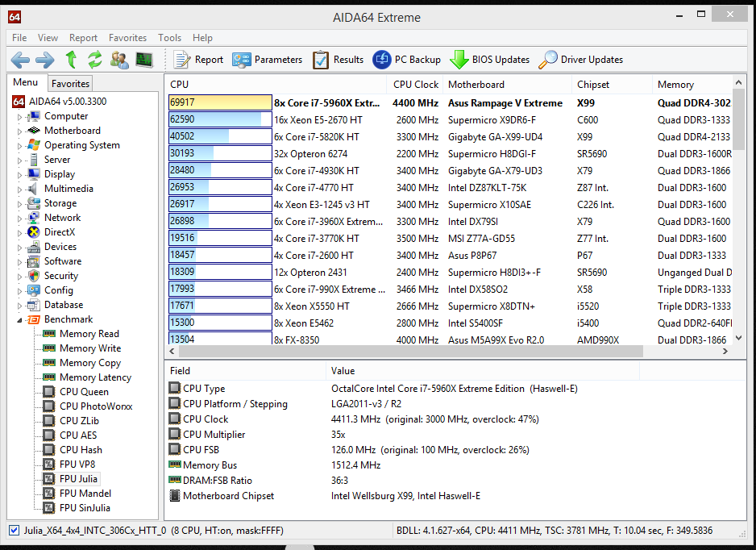Select the Devices tree item
Viewport: 756px width, 550px height.
(x=60, y=247)
